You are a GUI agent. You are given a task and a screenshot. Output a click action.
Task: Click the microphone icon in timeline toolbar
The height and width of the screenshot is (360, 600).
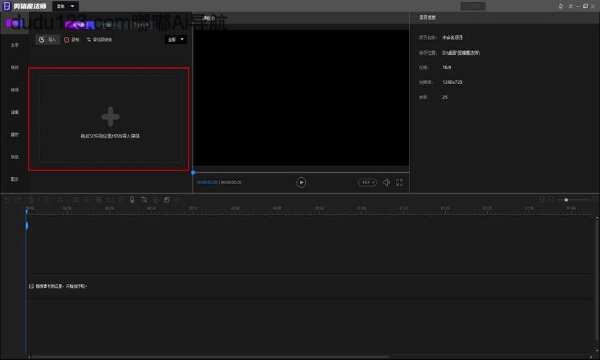point(132,200)
